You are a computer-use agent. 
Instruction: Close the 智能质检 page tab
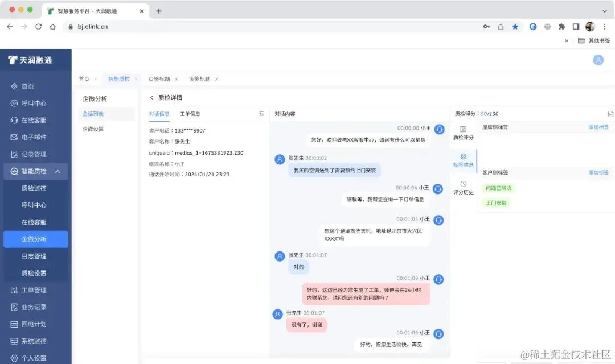(x=136, y=79)
